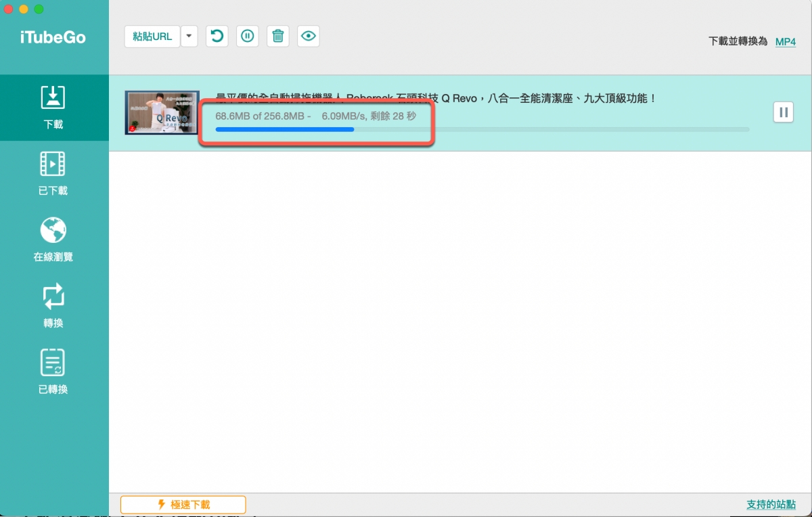Pause all downloads from the toolbar
This screenshot has width=812, height=517.
pos(248,37)
